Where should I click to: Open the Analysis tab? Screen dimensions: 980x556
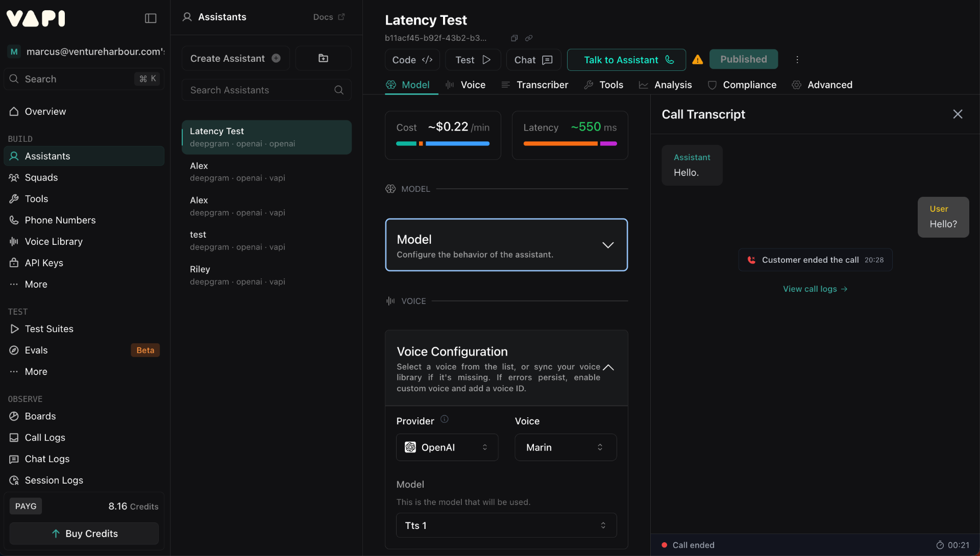666,85
